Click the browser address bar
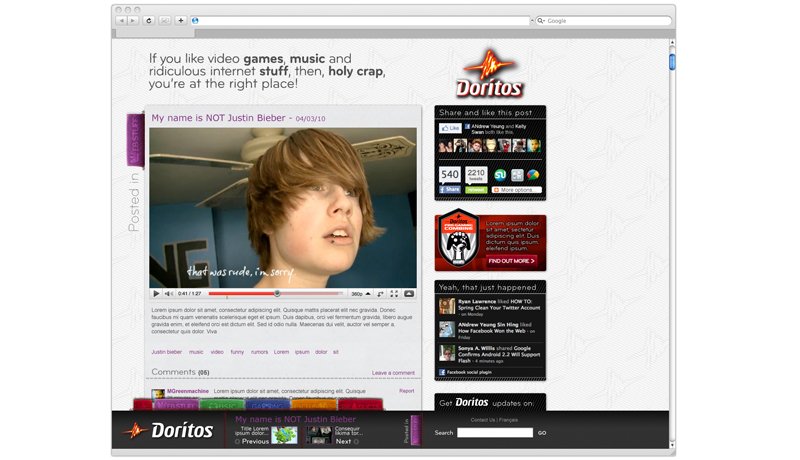800x460 pixels. [361, 20]
